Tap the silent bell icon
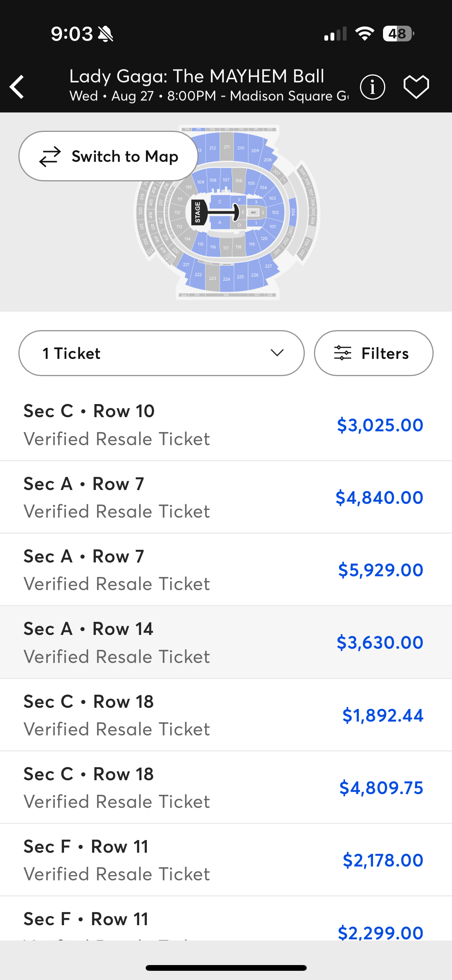This screenshot has width=452, height=980. tap(105, 34)
